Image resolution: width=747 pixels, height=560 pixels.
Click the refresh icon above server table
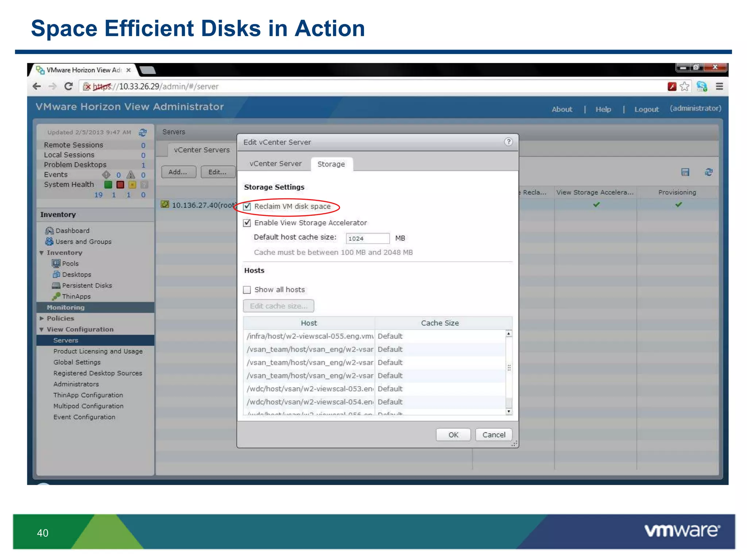[709, 172]
